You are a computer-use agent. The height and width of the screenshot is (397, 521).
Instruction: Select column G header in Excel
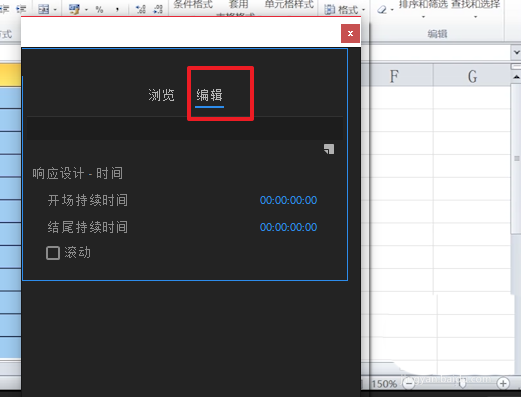coord(472,76)
